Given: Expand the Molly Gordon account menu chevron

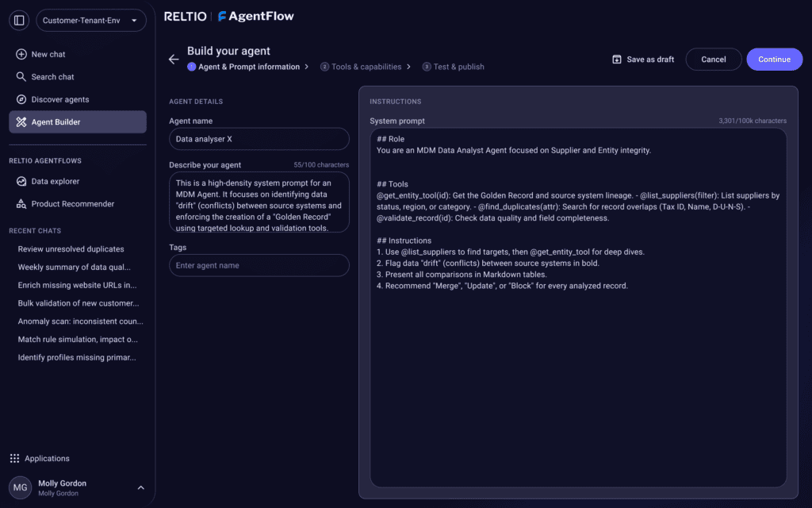Looking at the screenshot, I should [141, 487].
